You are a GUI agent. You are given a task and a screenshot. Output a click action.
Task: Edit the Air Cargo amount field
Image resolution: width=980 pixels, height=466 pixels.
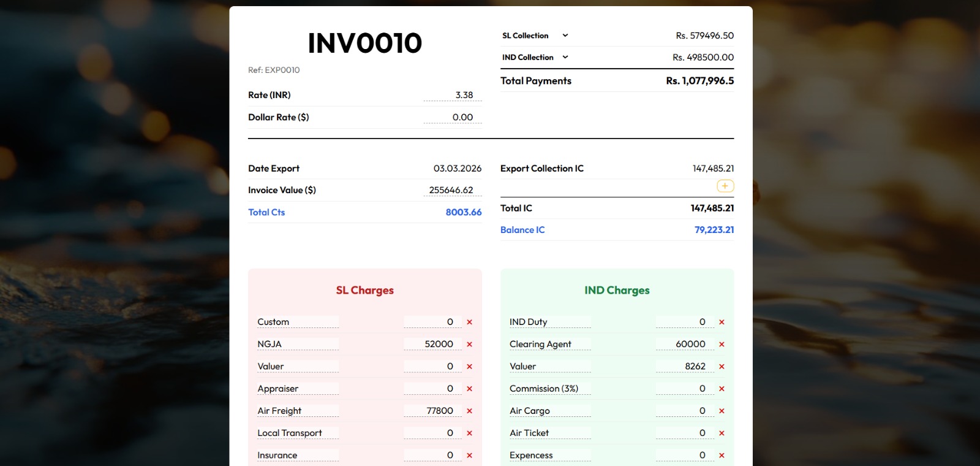(x=685, y=411)
